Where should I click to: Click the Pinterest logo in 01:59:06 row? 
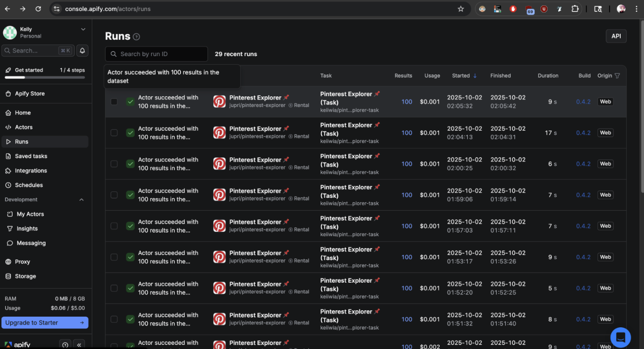(x=219, y=195)
